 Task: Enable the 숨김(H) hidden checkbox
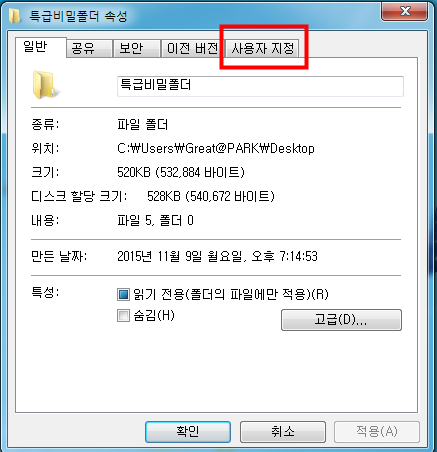click(123, 315)
